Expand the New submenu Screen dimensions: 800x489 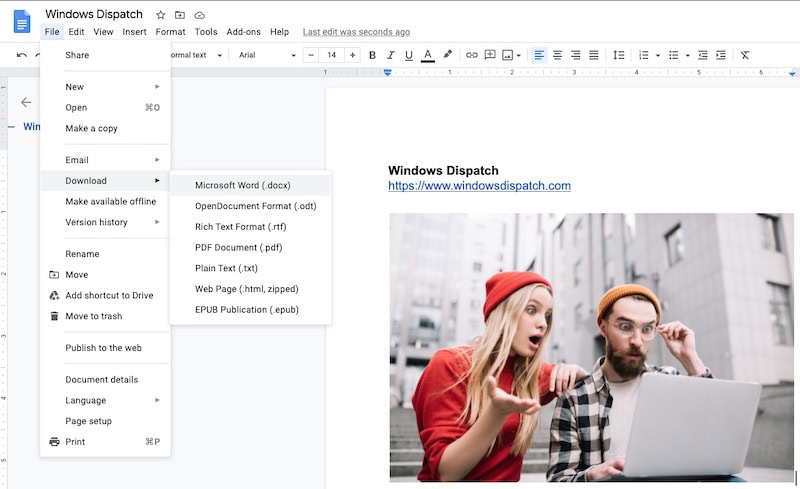click(105, 87)
